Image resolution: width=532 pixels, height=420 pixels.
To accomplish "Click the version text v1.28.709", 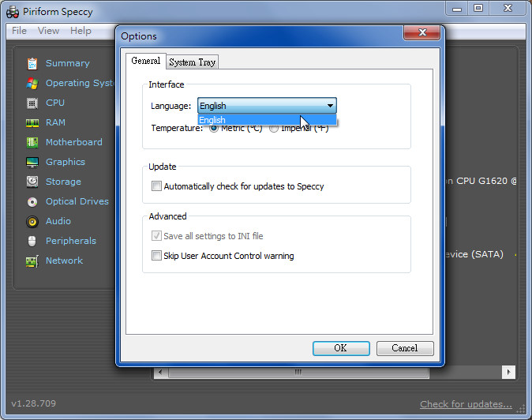I will [34, 403].
